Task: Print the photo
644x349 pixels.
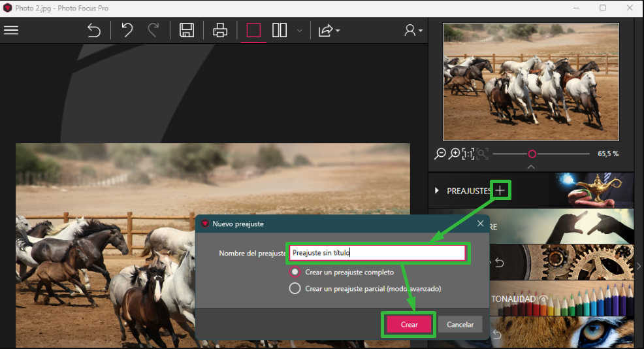Action: [x=220, y=31]
